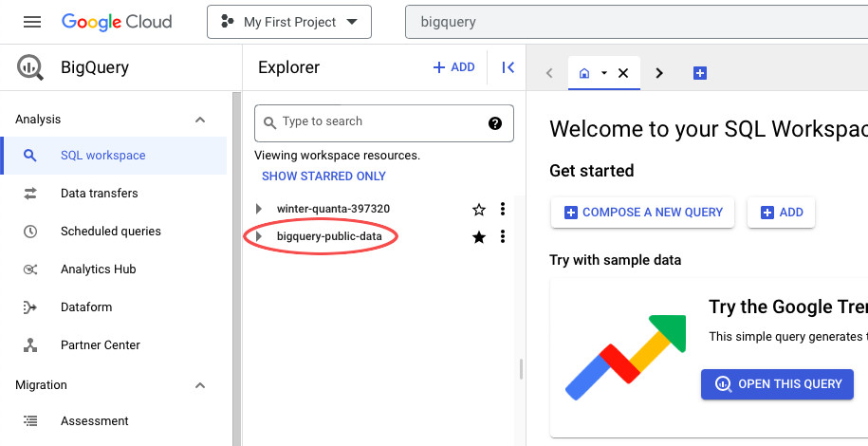Focus the top search field containing bigquery
This screenshot has width=868, height=446.
637,22
